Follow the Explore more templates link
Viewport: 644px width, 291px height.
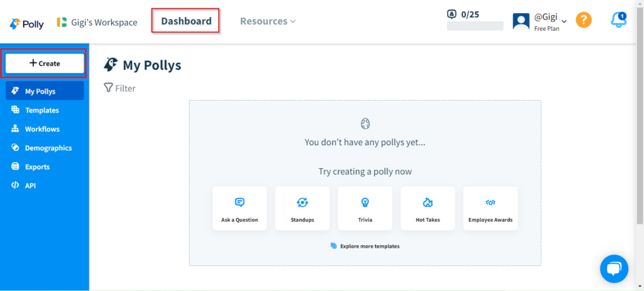click(365, 246)
